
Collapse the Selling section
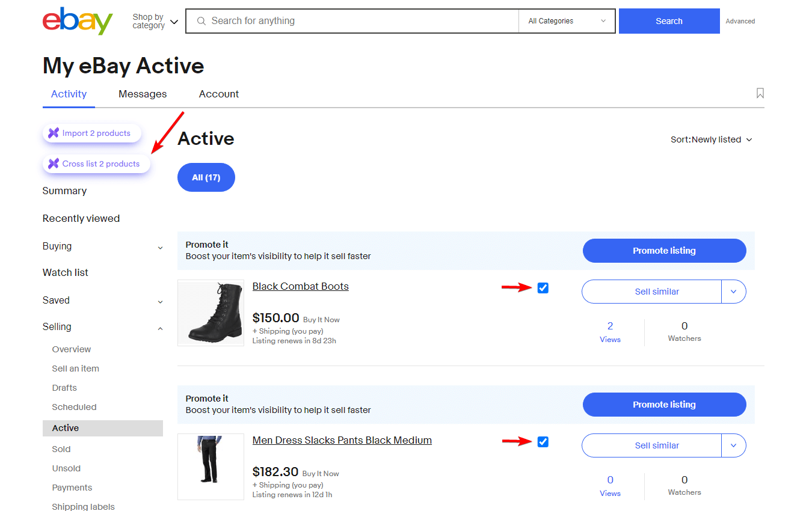click(159, 328)
